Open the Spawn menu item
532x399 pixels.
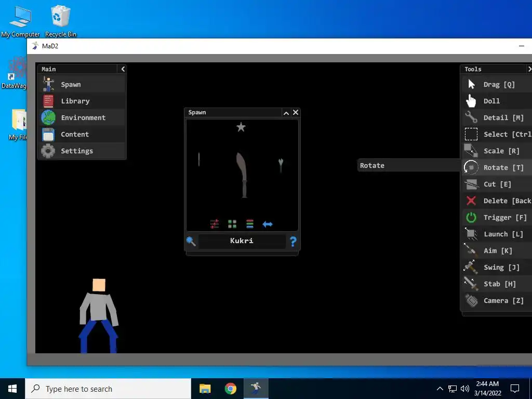click(82, 84)
